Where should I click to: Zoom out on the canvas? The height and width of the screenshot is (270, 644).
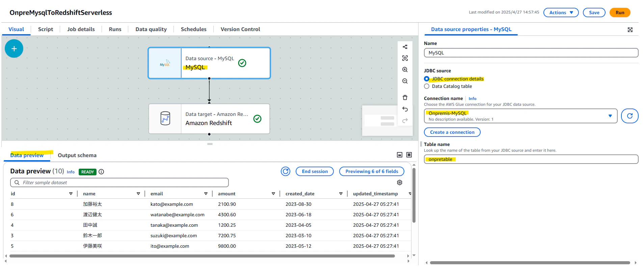[405, 81]
